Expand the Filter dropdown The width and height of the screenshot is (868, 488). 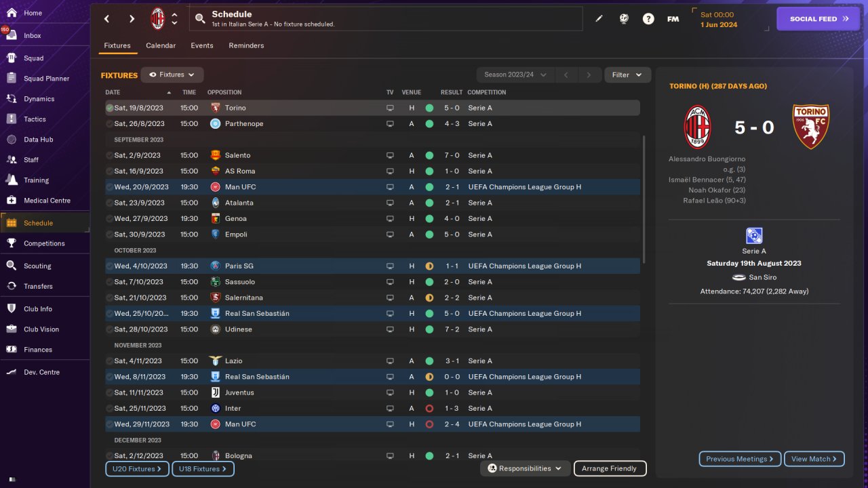(x=627, y=75)
